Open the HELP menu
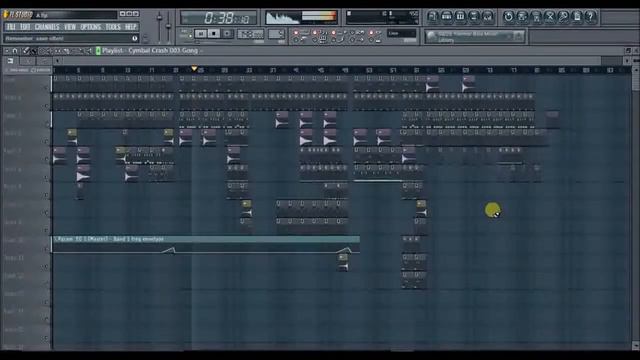This screenshot has height=360, width=640. tap(131, 27)
